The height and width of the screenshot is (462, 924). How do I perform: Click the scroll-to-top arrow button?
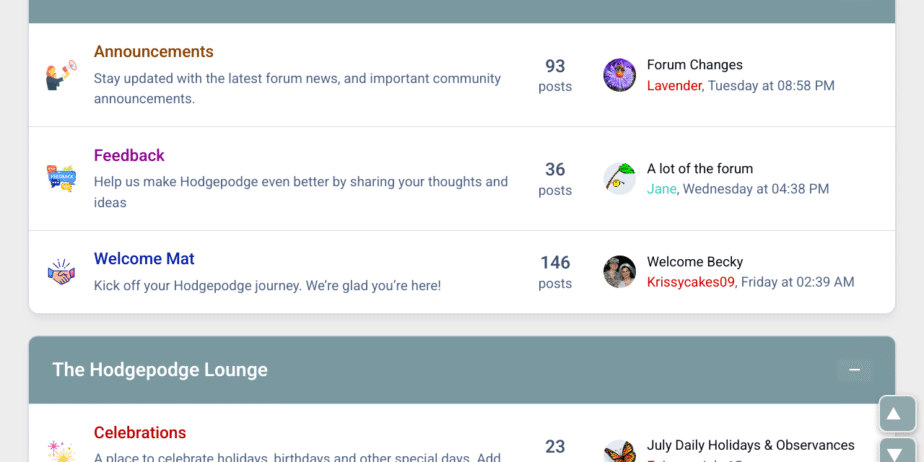coord(897,414)
